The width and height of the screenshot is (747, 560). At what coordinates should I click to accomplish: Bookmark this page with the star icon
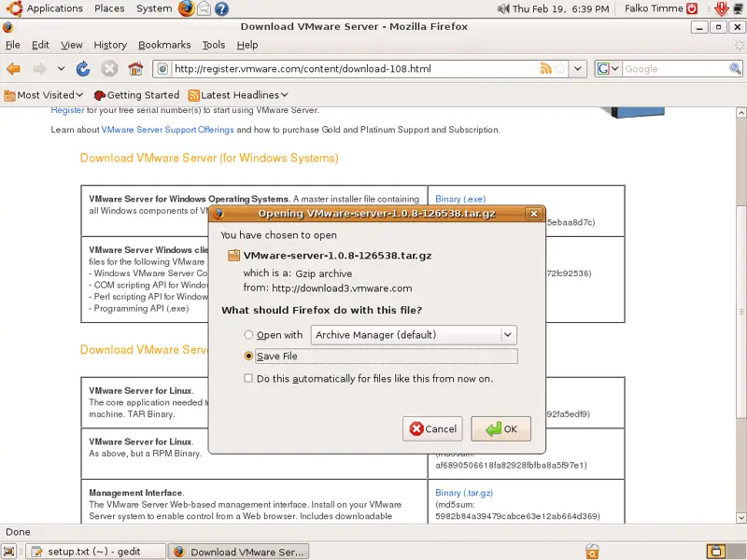point(560,68)
